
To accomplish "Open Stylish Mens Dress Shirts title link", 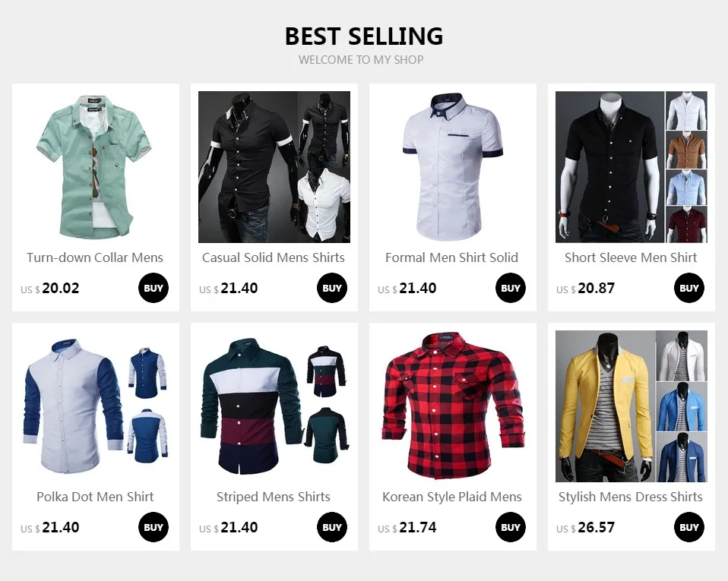I will (631, 497).
